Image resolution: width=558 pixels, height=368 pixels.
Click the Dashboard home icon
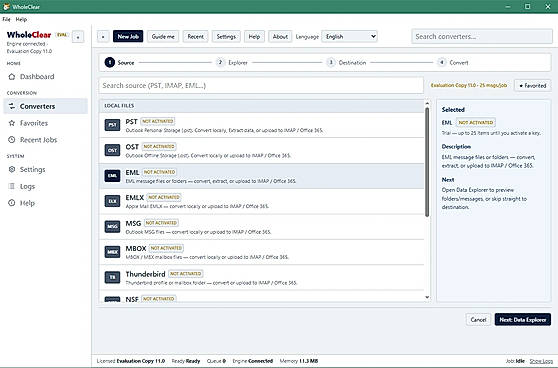[x=12, y=77]
